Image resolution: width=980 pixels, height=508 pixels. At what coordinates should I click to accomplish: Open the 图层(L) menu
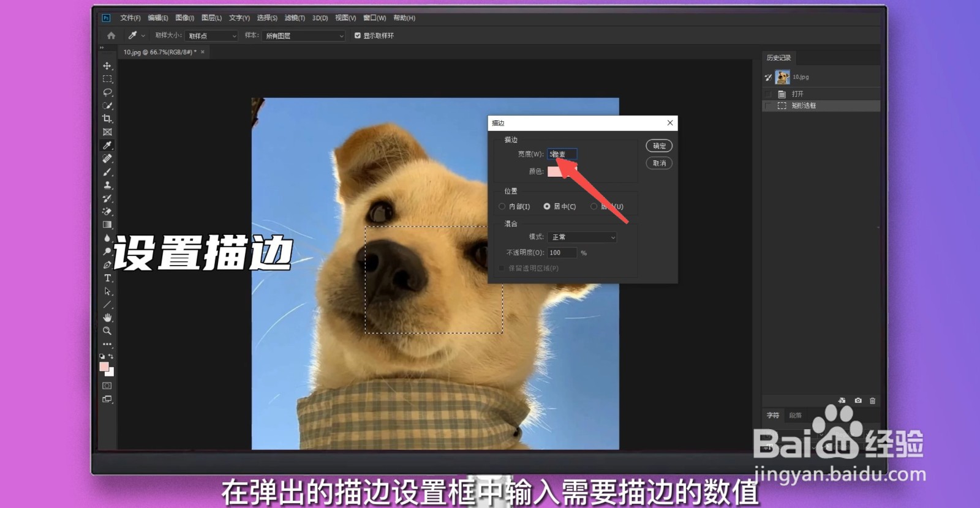pyautogui.click(x=212, y=18)
